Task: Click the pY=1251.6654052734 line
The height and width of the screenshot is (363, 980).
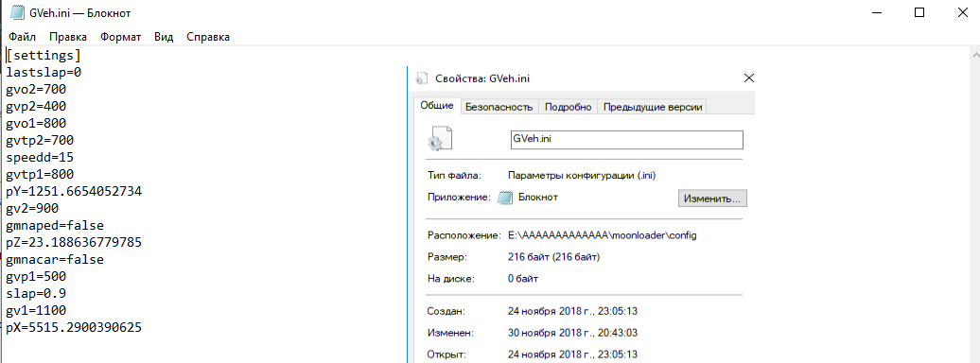Action: (x=75, y=191)
